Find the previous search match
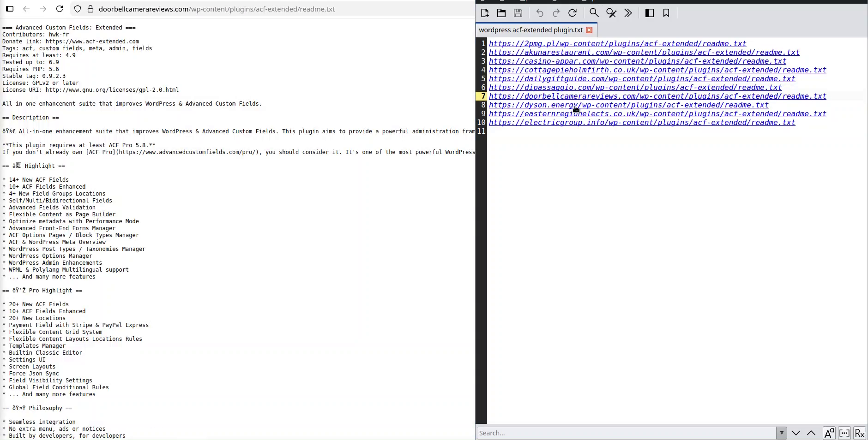 click(811, 433)
